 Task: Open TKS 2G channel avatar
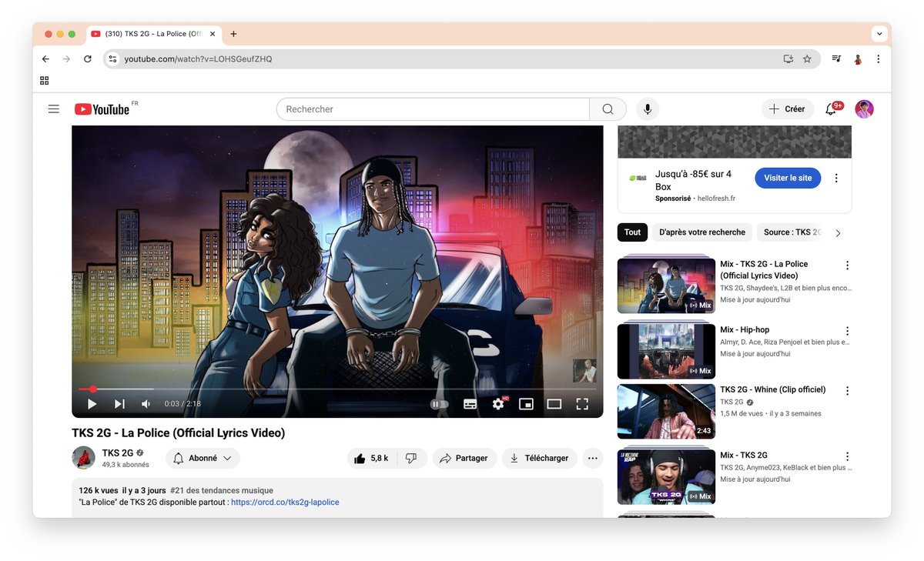point(83,458)
